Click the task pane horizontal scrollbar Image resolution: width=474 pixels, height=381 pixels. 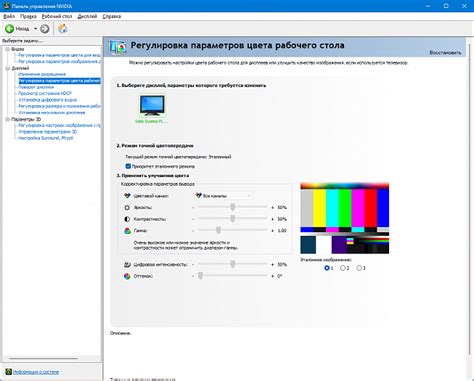43,359
